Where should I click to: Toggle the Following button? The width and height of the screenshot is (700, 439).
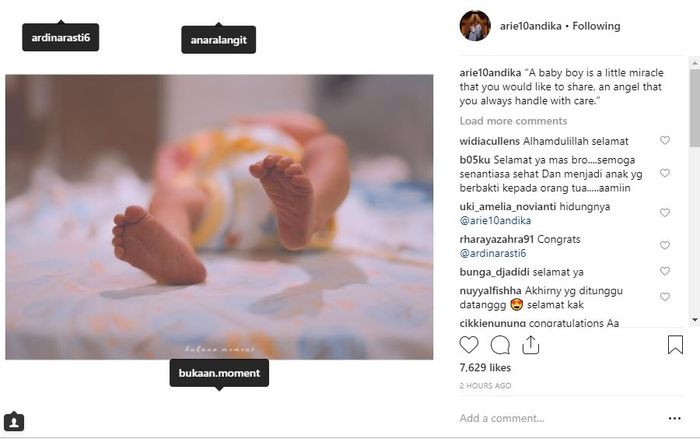click(x=596, y=26)
